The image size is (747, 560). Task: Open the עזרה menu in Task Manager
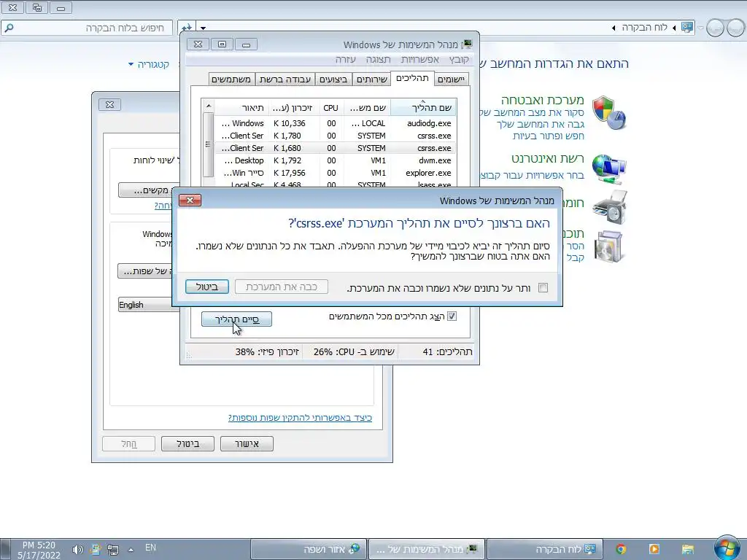345,59
